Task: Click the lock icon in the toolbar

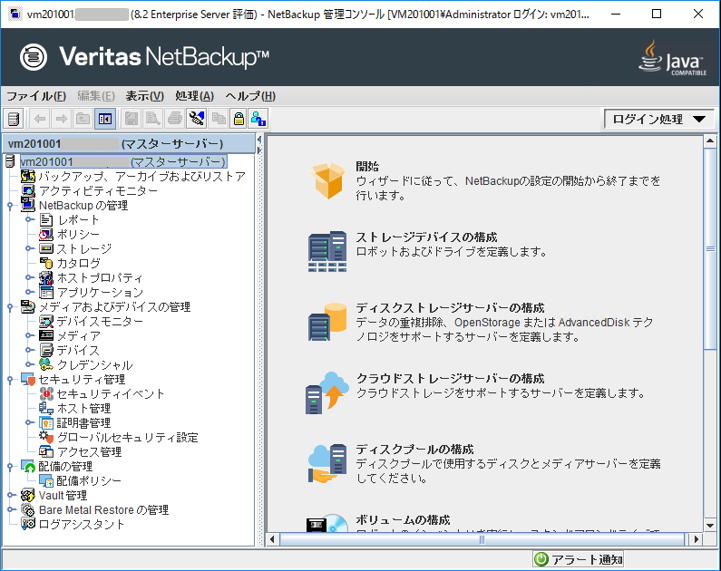Action: click(238, 119)
